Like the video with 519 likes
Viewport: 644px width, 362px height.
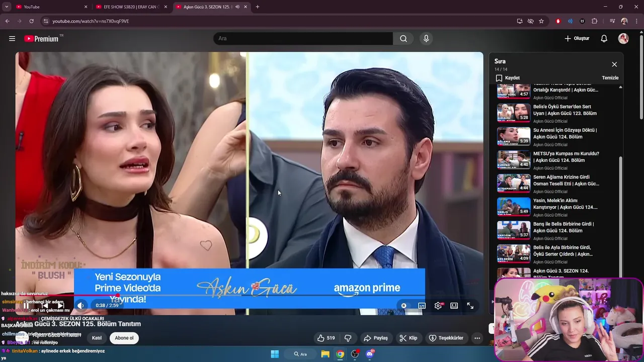coord(326,338)
